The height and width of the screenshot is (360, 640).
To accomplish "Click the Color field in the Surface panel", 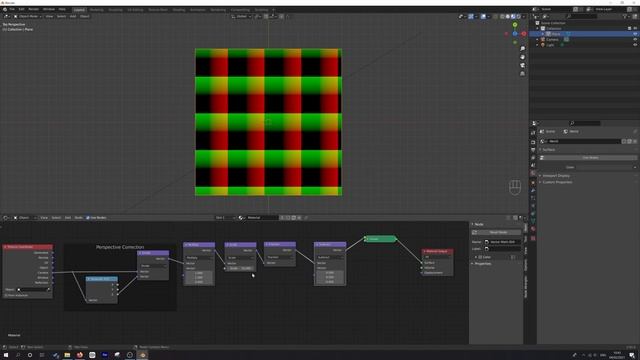I will pos(606,167).
